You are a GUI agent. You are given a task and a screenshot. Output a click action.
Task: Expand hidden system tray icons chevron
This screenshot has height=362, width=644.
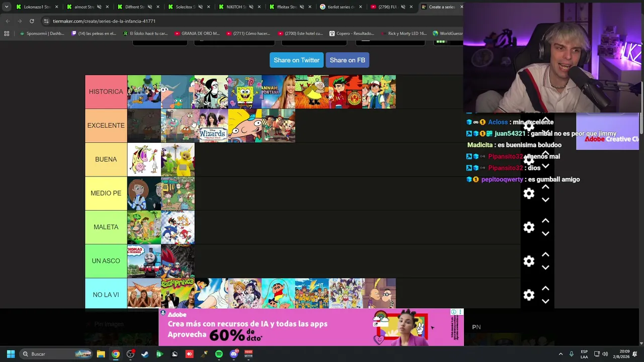tap(560, 354)
